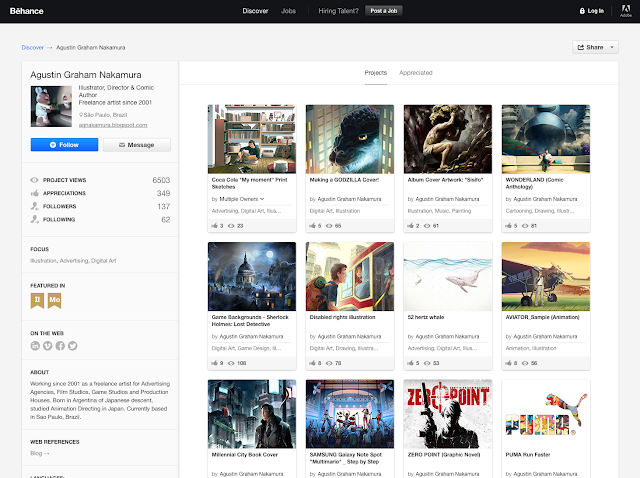Viewport: 640px width, 478px height.
Task: Click the Hiring Talent? header link
Action: click(338, 11)
